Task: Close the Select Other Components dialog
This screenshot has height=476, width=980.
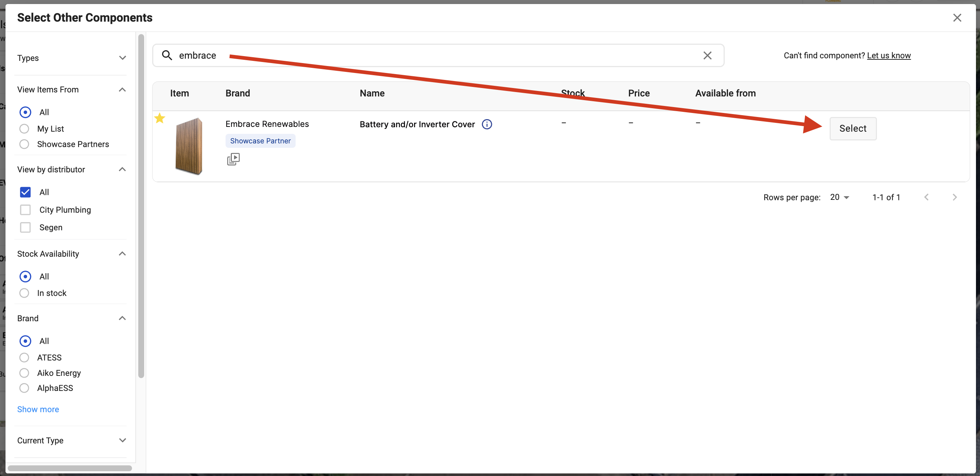Action: tap(957, 18)
